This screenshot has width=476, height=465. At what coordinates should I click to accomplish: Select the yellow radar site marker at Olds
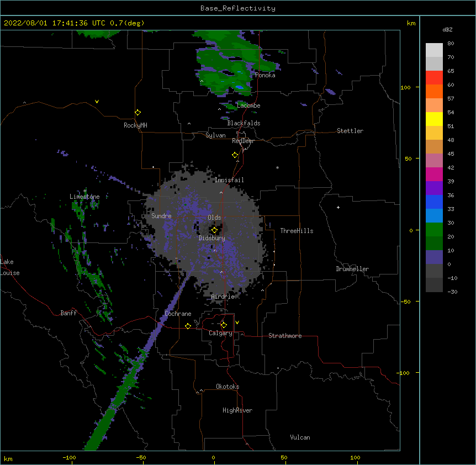tap(214, 230)
